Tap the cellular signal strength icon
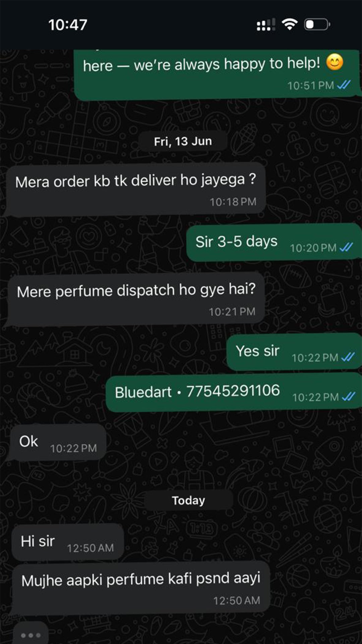Viewport: 362px width, 644px height. [266, 24]
